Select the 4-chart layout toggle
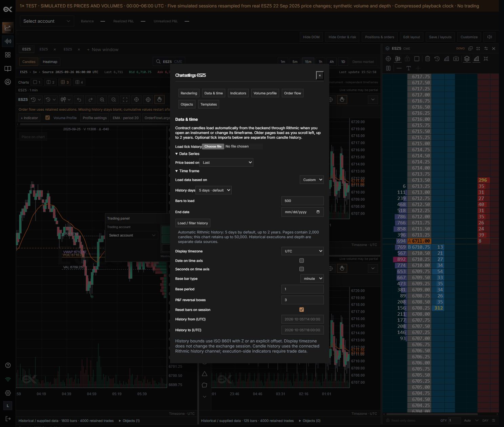 [79, 82]
